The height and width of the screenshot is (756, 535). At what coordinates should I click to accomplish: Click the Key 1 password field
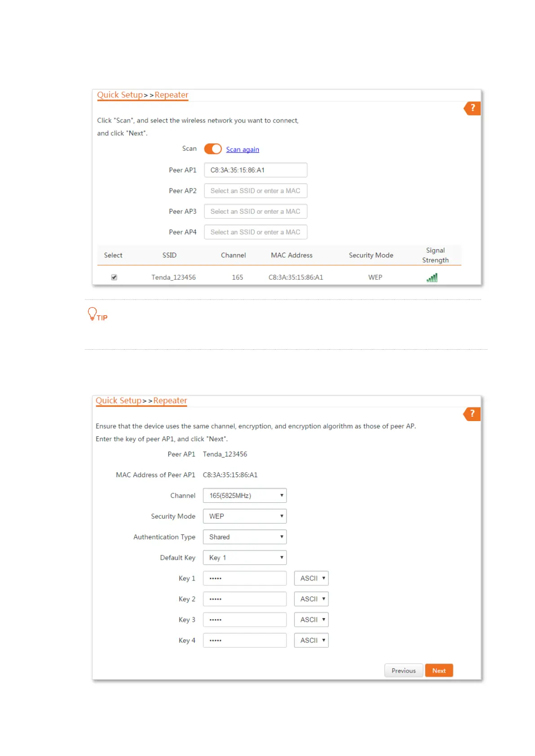pos(245,578)
